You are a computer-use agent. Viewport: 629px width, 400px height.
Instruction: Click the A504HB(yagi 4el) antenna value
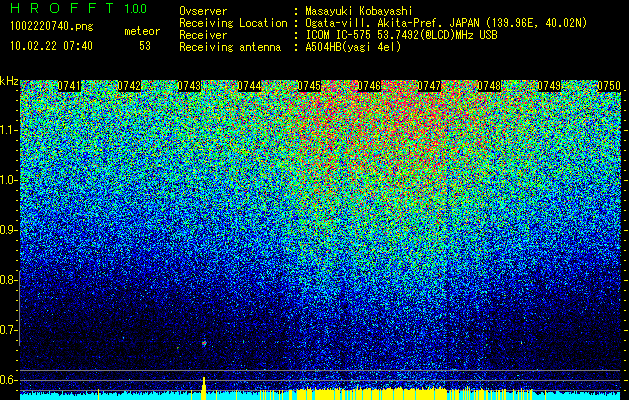(x=353, y=47)
